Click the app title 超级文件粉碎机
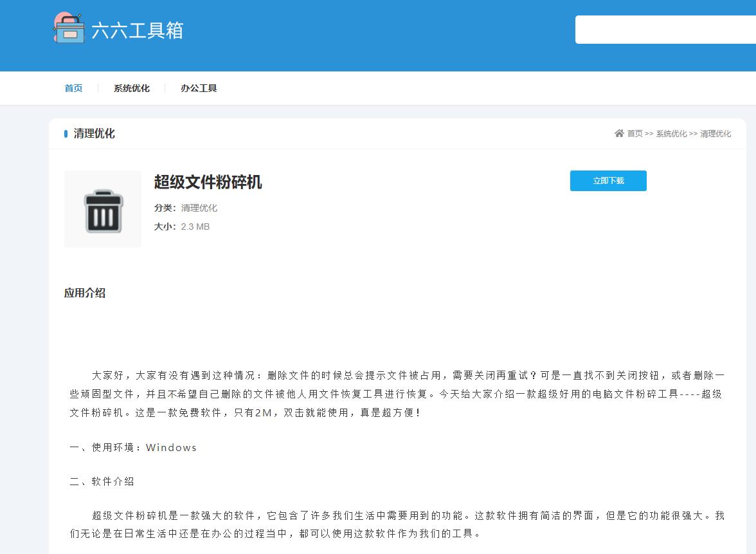Viewport: 756px width, 554px height. click(x=207, y=183)
